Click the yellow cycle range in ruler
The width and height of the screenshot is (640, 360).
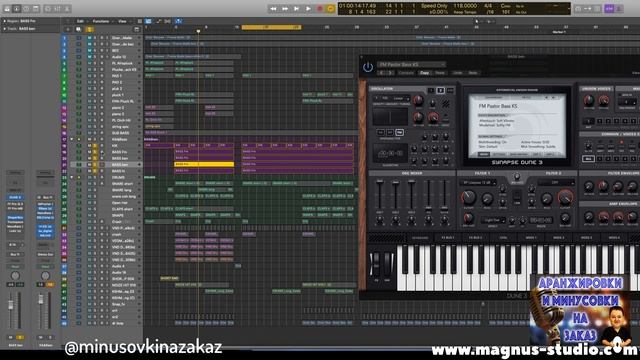point(271,27)
